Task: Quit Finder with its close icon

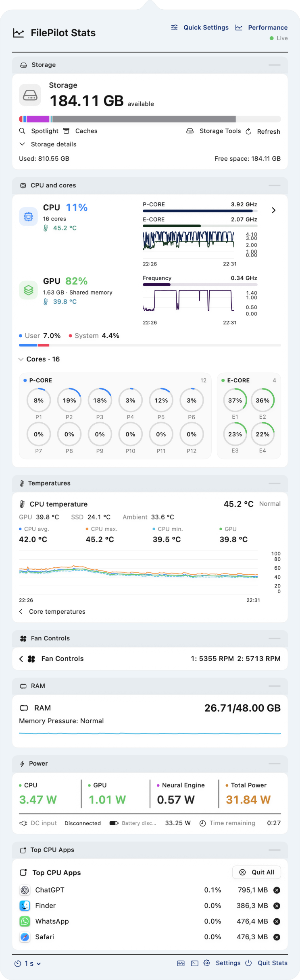Action: [x=277, y=906]
